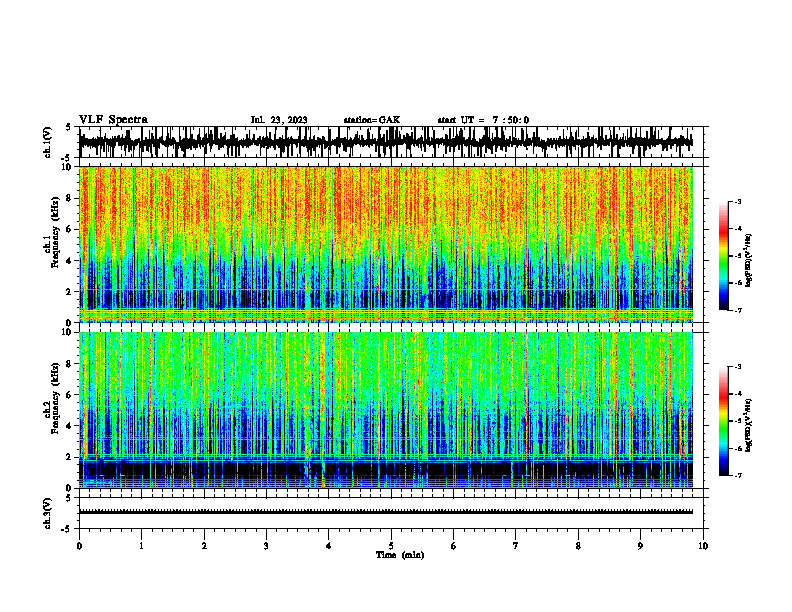Click the -7 value on ch.1 colorbar

[x=737, y=310]
